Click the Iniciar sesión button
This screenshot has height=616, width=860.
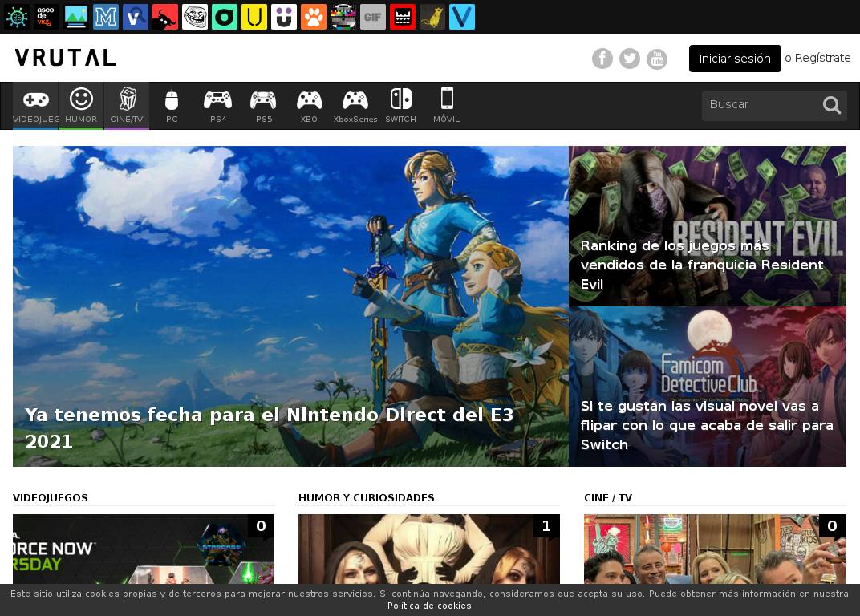point(735,59)
